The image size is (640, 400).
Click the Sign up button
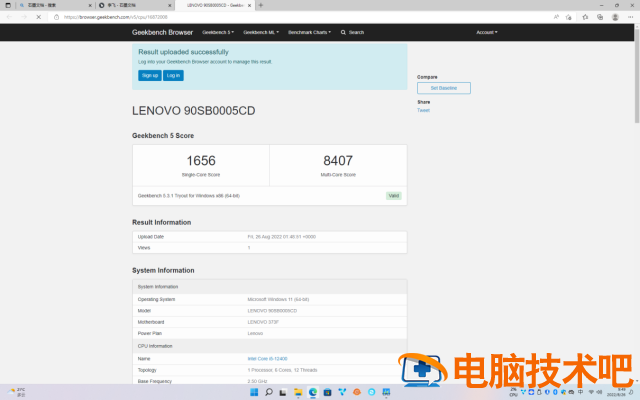pos(150,76)
